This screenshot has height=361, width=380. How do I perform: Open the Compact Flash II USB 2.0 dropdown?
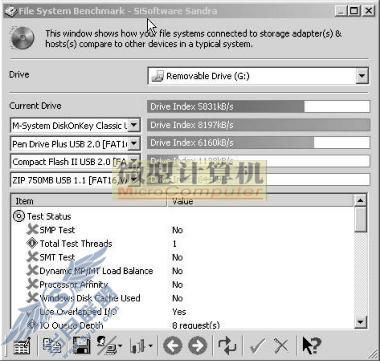[133, 162]
